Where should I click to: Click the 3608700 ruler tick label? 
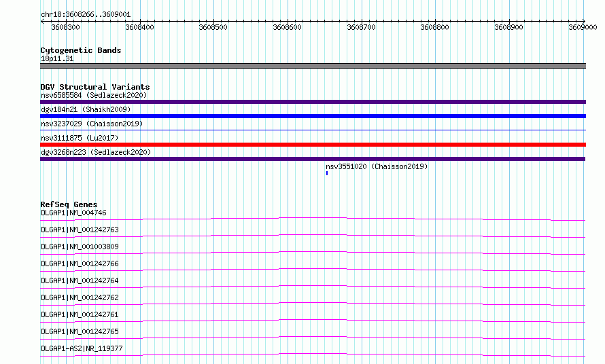361,27
